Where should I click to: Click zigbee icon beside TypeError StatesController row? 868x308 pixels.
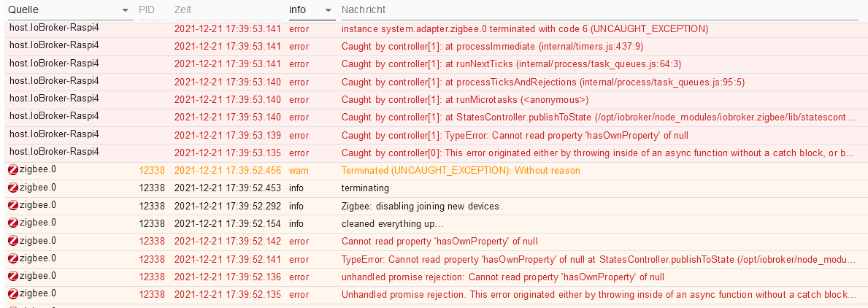(13, 259)
